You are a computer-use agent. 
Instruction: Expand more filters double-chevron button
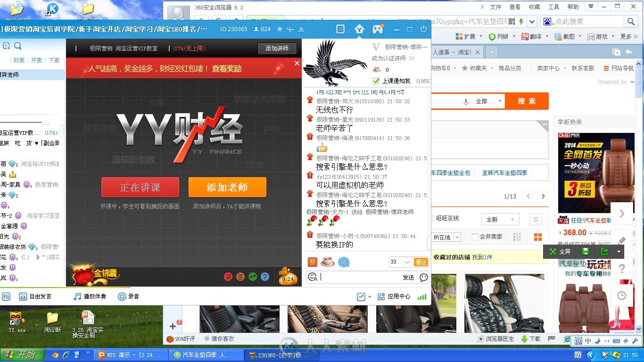[535, 219]
